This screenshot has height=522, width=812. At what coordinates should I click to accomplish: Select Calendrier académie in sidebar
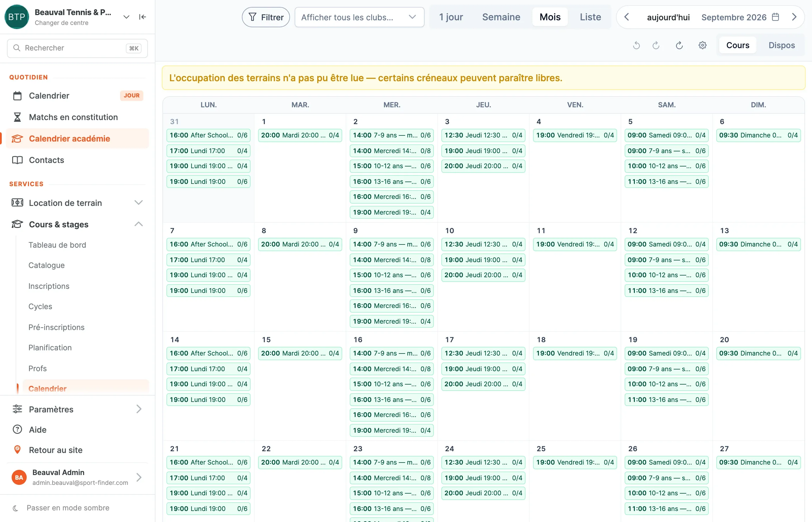tap(77, 139)
